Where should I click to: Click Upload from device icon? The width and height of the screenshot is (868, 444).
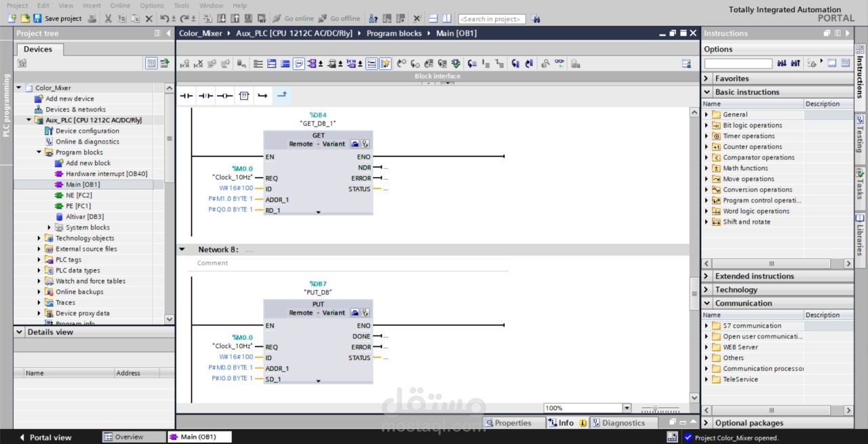pos(235,18)
